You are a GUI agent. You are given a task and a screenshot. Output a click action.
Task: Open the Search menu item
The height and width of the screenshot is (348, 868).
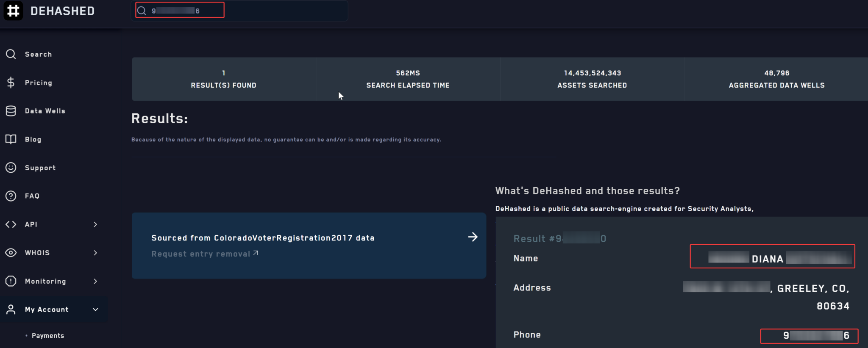[38, 54]
